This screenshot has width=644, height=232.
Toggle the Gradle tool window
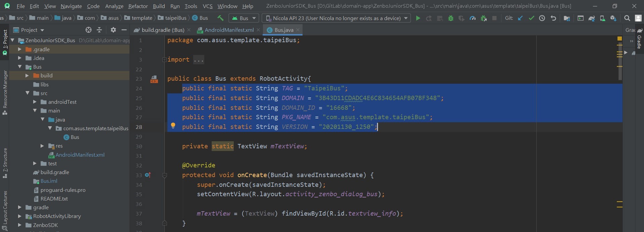[x=639, y=38]
